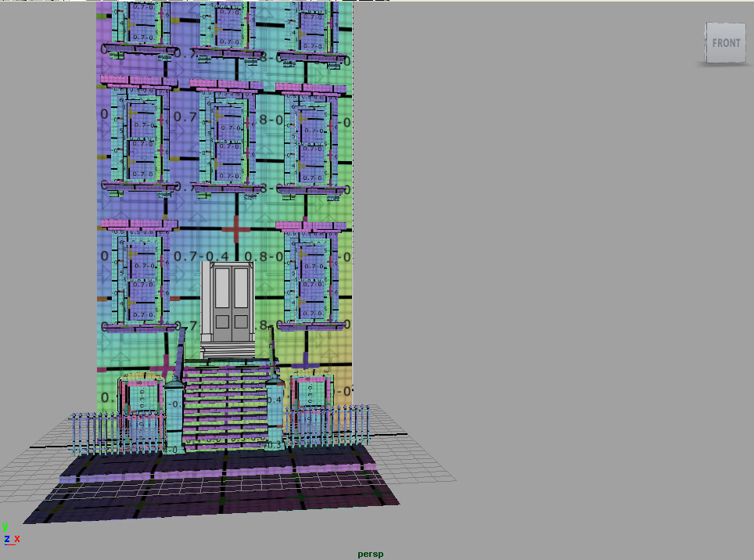The width and height of the screenshot is (754, 560).
Task: Click the persp camera label
Action: [x=370, y=553]
